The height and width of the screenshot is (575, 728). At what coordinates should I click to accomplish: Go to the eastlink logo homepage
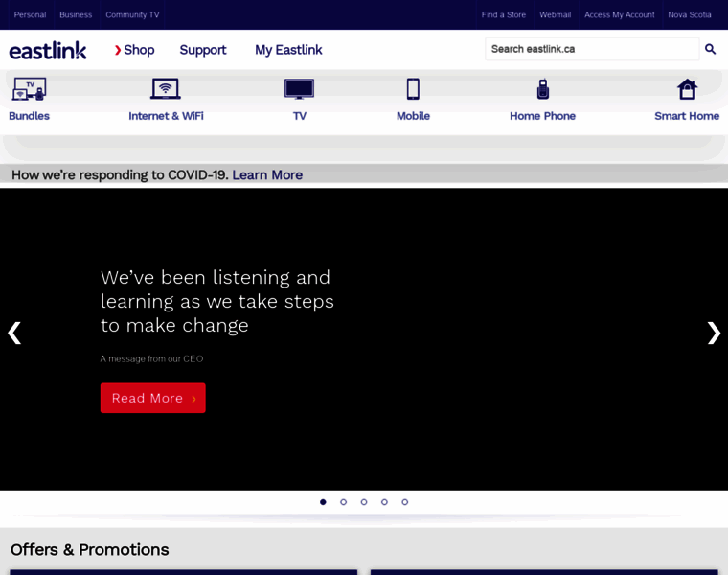(x=48, y=50)
